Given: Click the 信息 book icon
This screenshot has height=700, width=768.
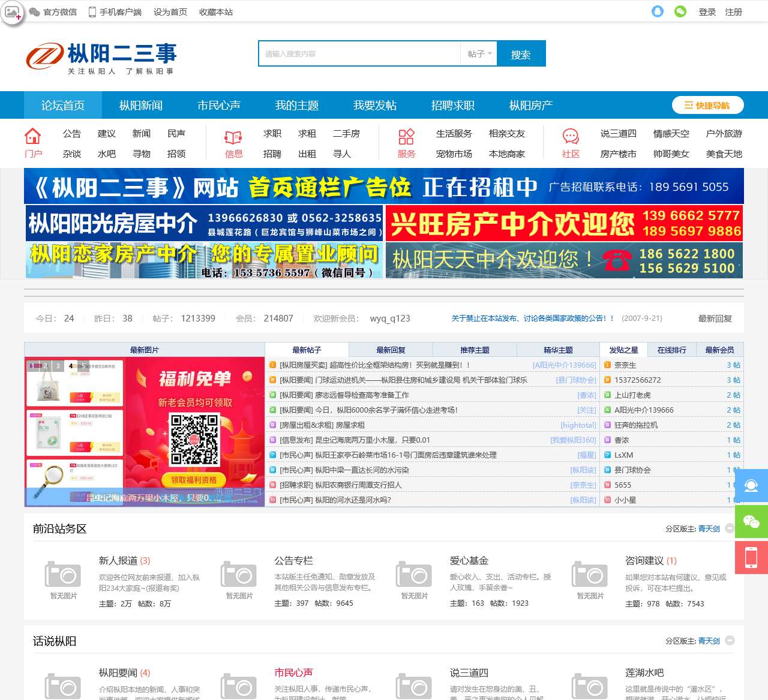Looking at the screenshot, I should (233, 134).
